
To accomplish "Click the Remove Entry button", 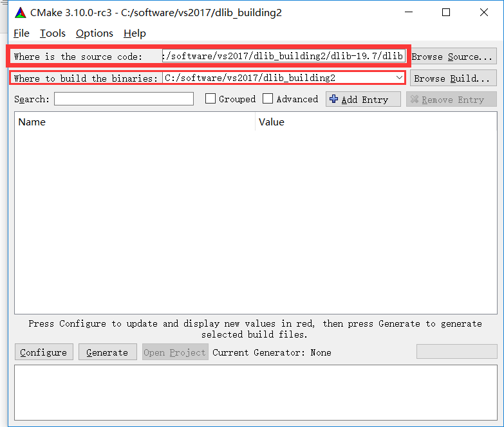I will (451, 99).
